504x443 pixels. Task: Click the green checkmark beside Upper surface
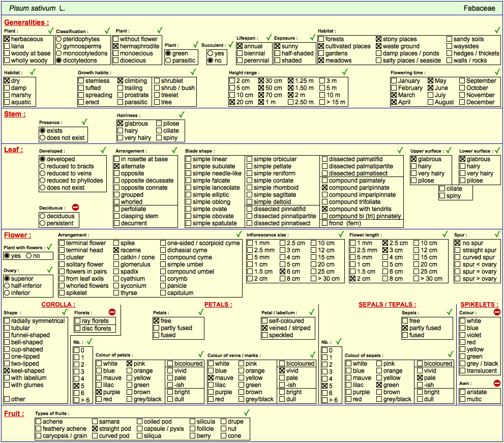pos(449,151)
